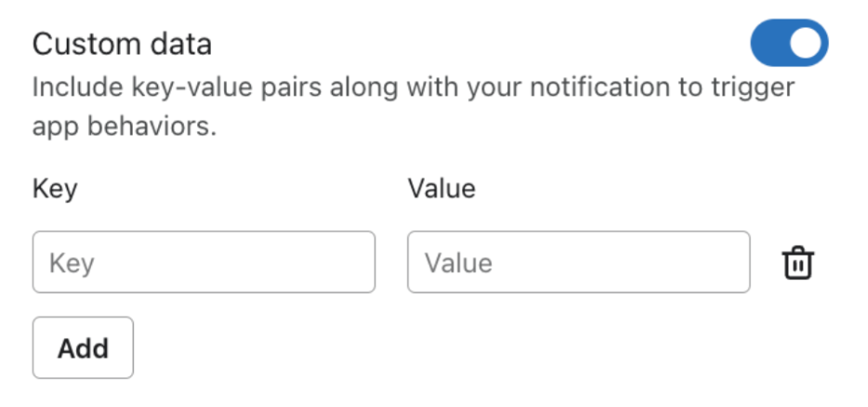This screenshot has width=868, height=407.
Task: Click the Custom data heading
Action: click(122, 44)
